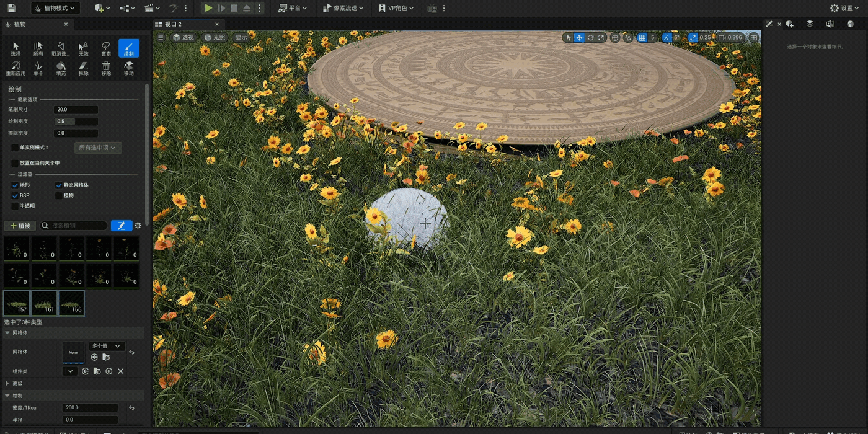The height and width of the screenshot is (434, 868).
Task: Click the Eject button in play controls
Action: 247,8
